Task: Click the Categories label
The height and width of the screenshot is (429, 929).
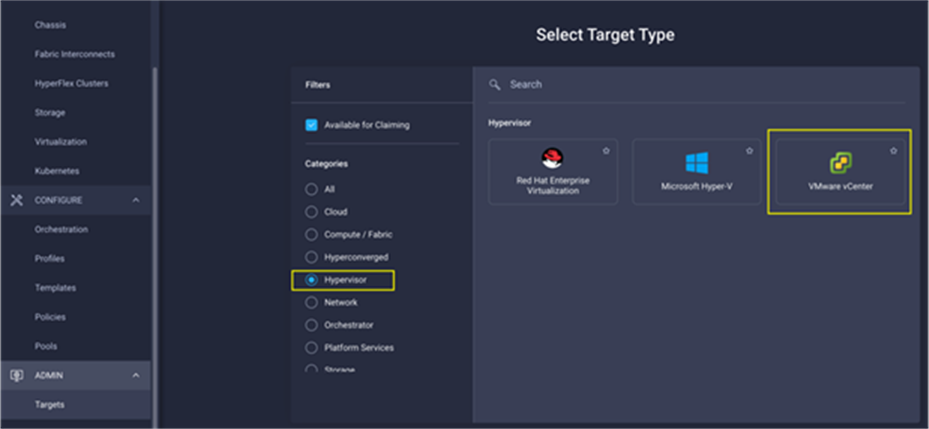Action: click(x=326, y=164)
